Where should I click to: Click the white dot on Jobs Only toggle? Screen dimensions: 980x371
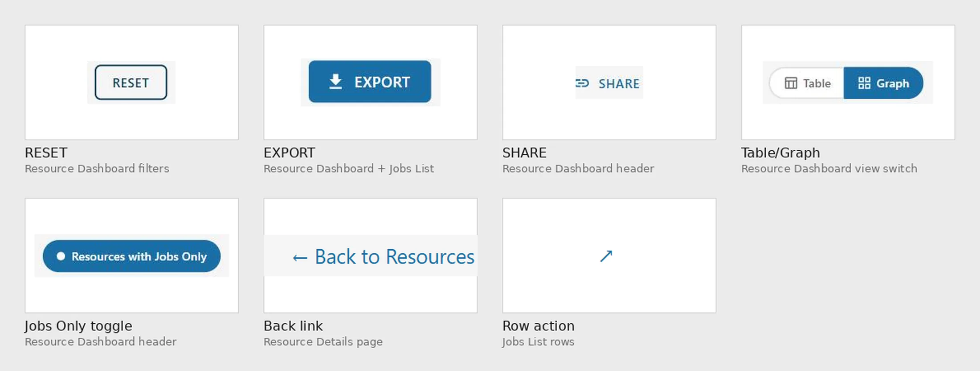pyautogui.click(x=61, y=256)
